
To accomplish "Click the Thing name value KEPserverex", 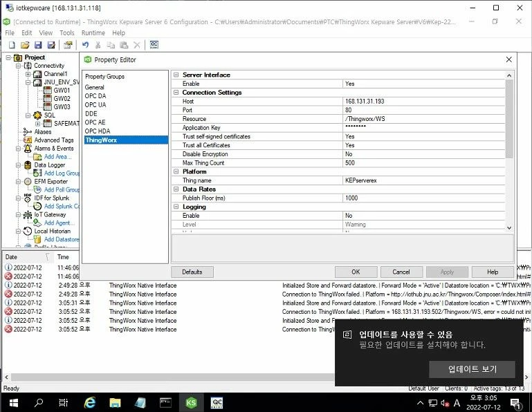I will click(424, 180).
